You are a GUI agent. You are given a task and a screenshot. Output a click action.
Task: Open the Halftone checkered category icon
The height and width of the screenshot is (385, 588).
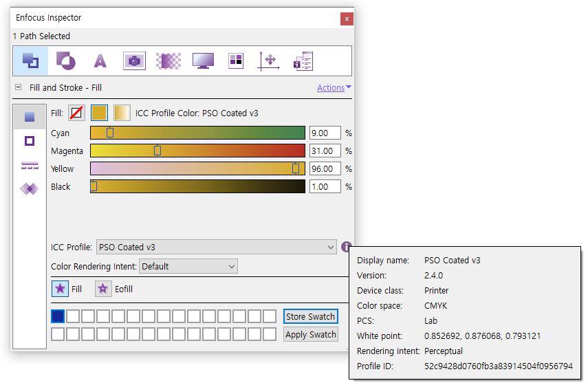168,60
